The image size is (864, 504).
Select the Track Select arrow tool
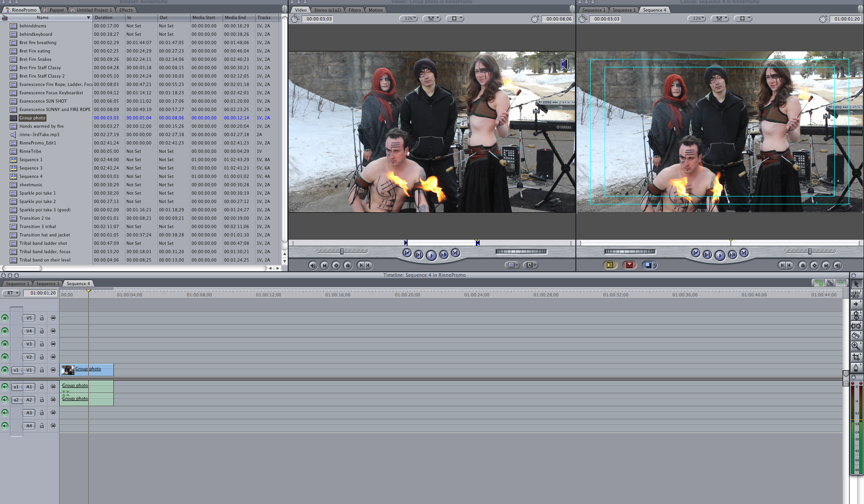[x=856, y=304]
